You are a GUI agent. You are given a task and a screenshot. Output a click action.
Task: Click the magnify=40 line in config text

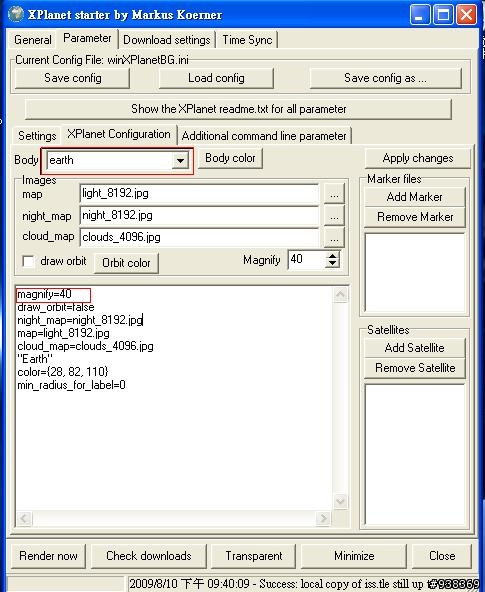(45, 294)
